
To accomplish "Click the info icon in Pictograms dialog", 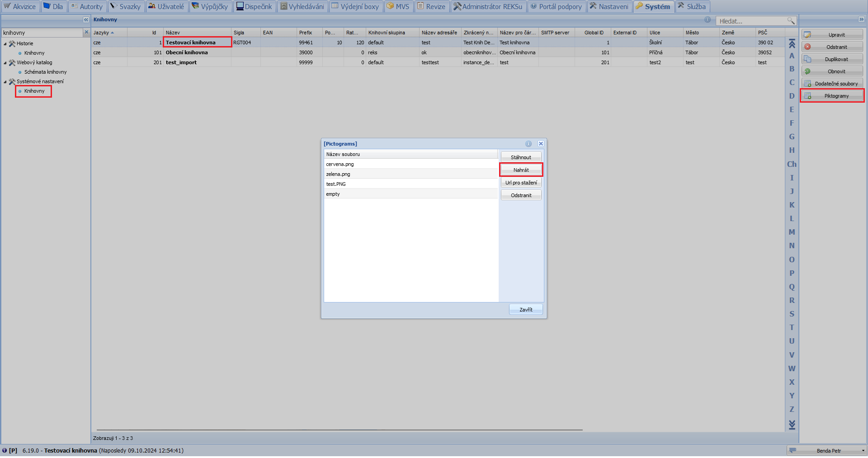I will 528,144.
